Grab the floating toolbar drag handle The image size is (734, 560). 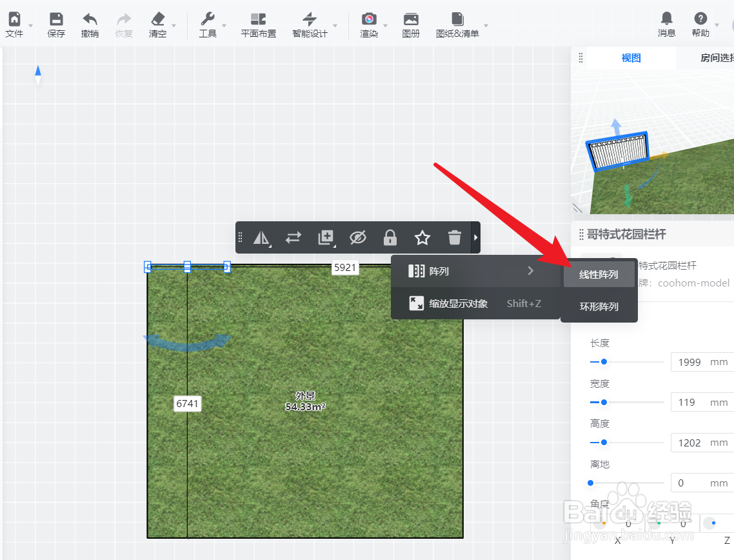coord(241,237)
